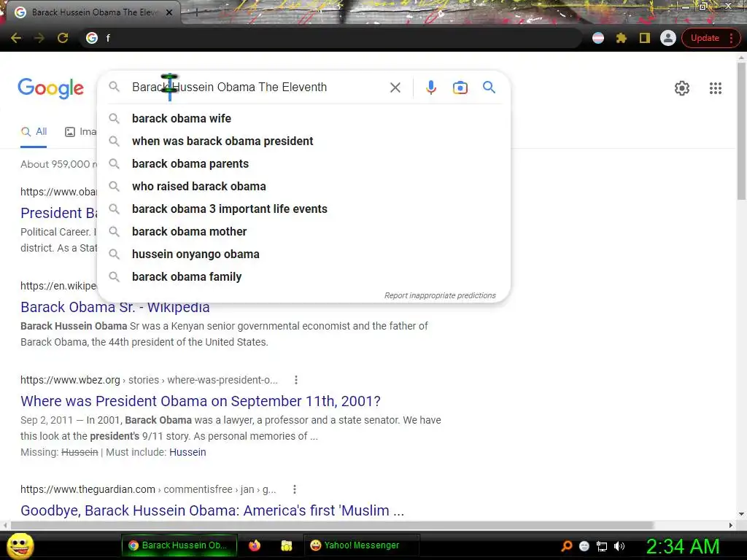Close the Barack Hussein Obama tab

(x=169, y=12)
